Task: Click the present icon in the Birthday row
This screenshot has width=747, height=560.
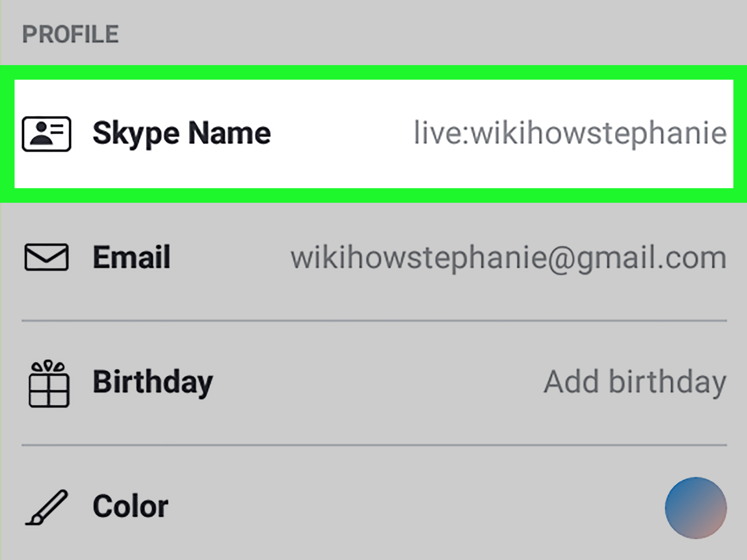Action: [48, 381]
